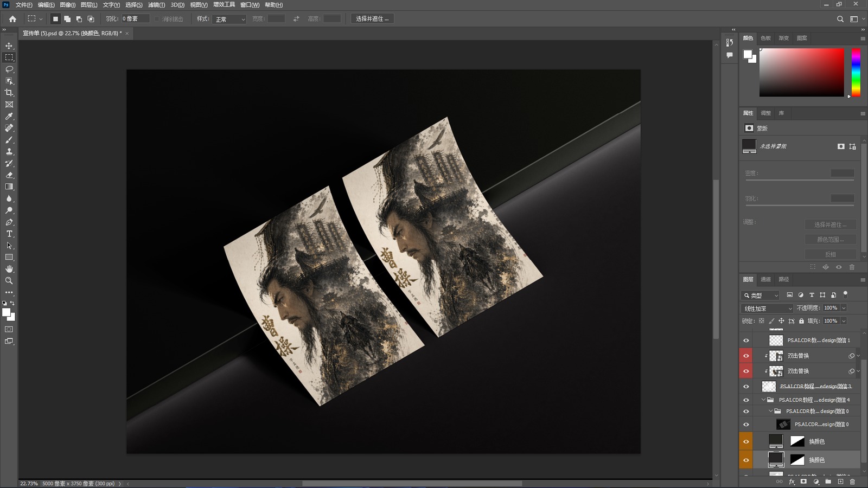Select the Eraser tool
The image size is (868, 488).
9,175
